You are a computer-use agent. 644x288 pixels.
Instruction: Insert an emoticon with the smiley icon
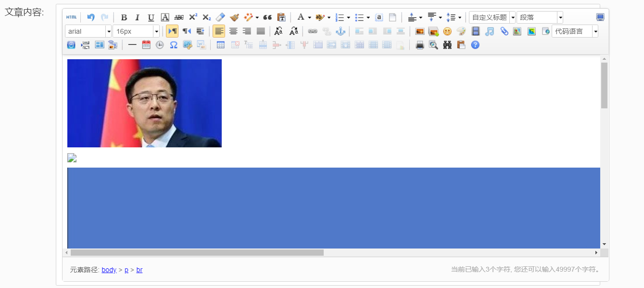tap(447, 31)
